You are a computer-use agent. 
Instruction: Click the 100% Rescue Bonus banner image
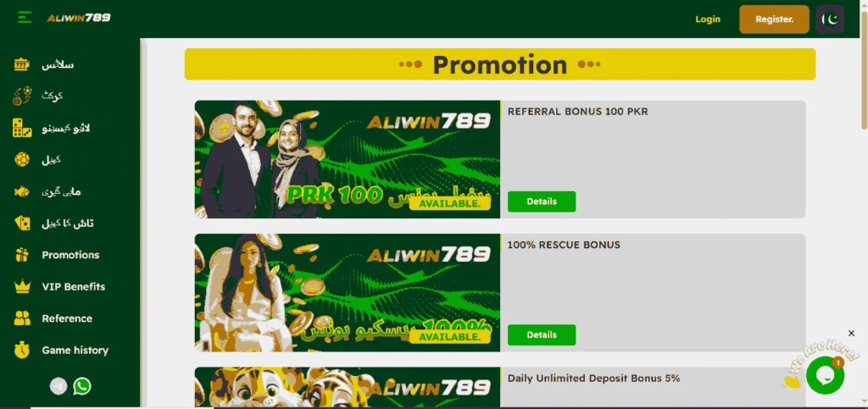coord(347,292)
